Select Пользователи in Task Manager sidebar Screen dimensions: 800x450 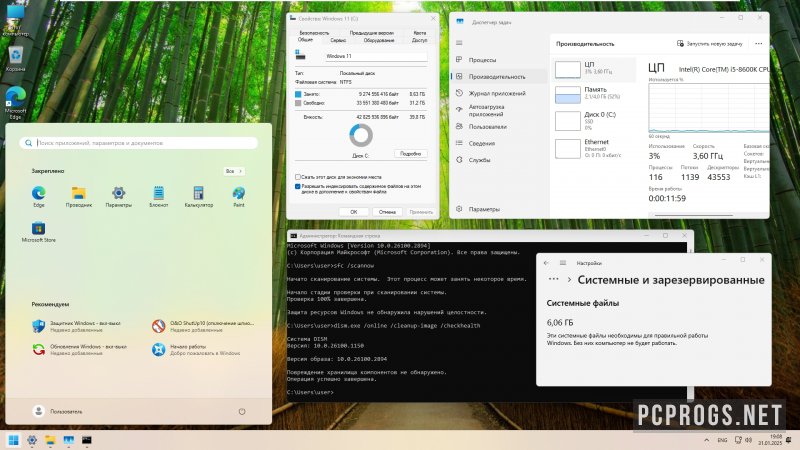click(497, 127)
